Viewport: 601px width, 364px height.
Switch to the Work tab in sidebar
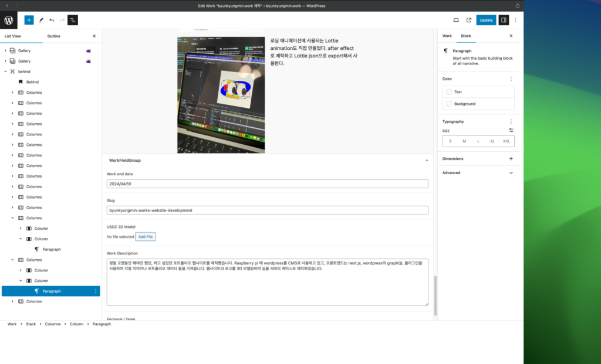pos(447,36)
